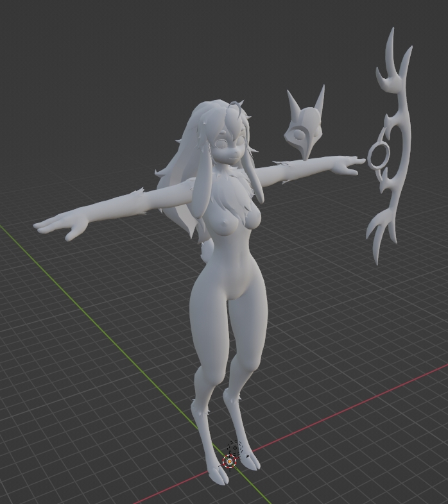
Task: Click the character's face
Action: coord(229,146)
